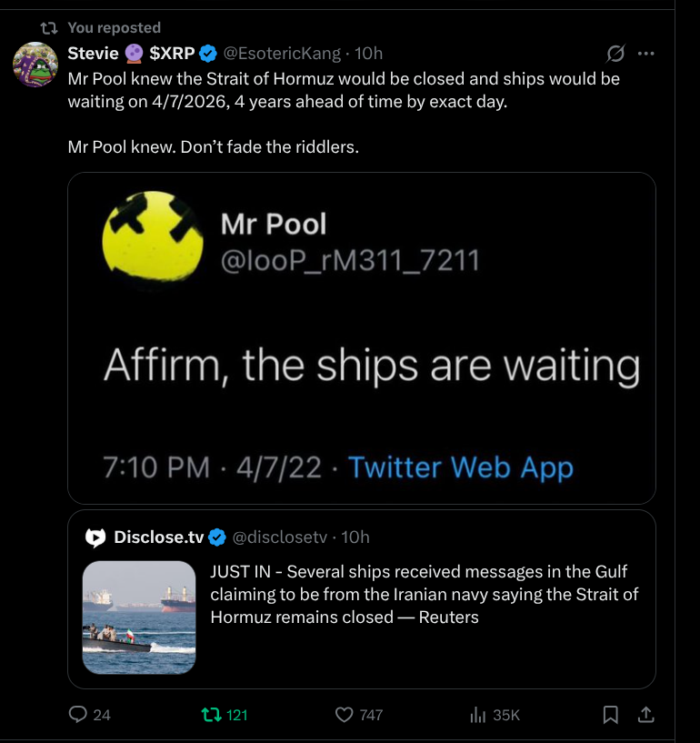Viewport: 700px width, 743px height.
Task: Click the Grok explain icon
Action: tap(615, 54)
